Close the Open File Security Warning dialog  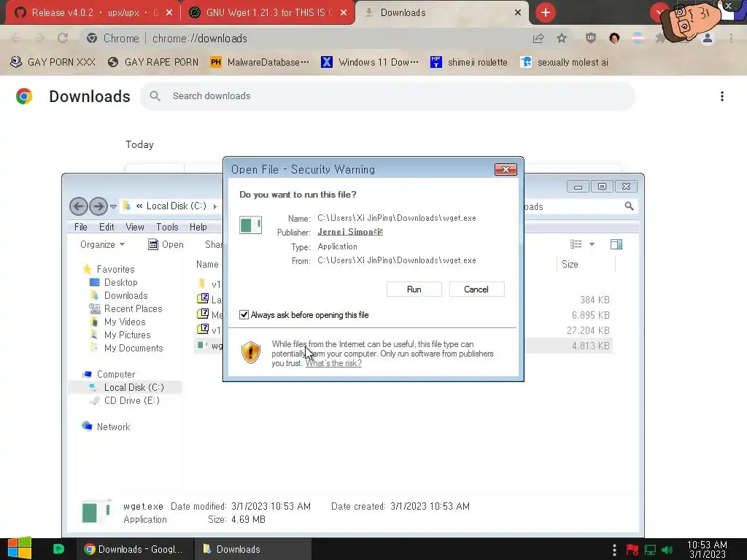(x=506, y=169)
